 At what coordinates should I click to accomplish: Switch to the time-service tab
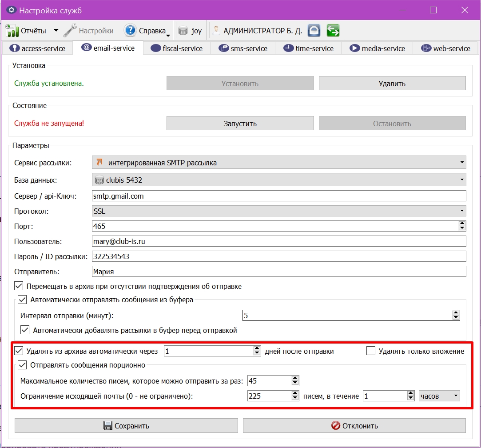308,48
